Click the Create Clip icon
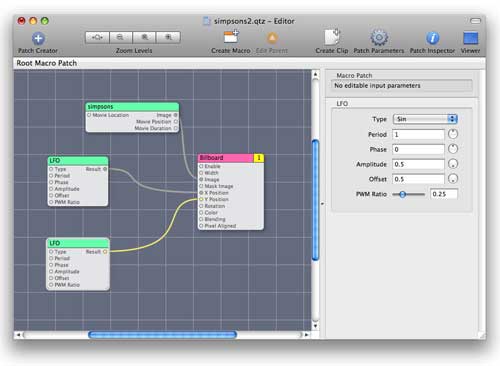The image size is (500, 366). 332,37
